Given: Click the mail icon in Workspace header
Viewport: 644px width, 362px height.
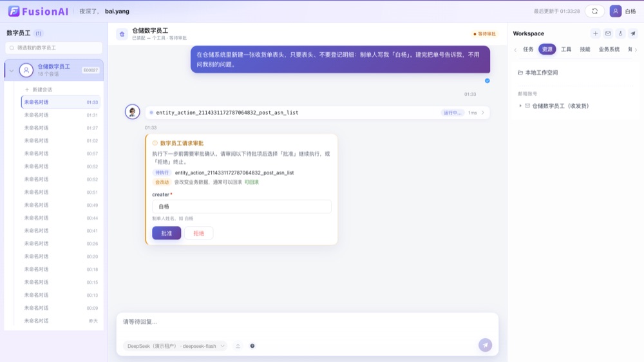Looking at the screenshot, I should [608, 33].
